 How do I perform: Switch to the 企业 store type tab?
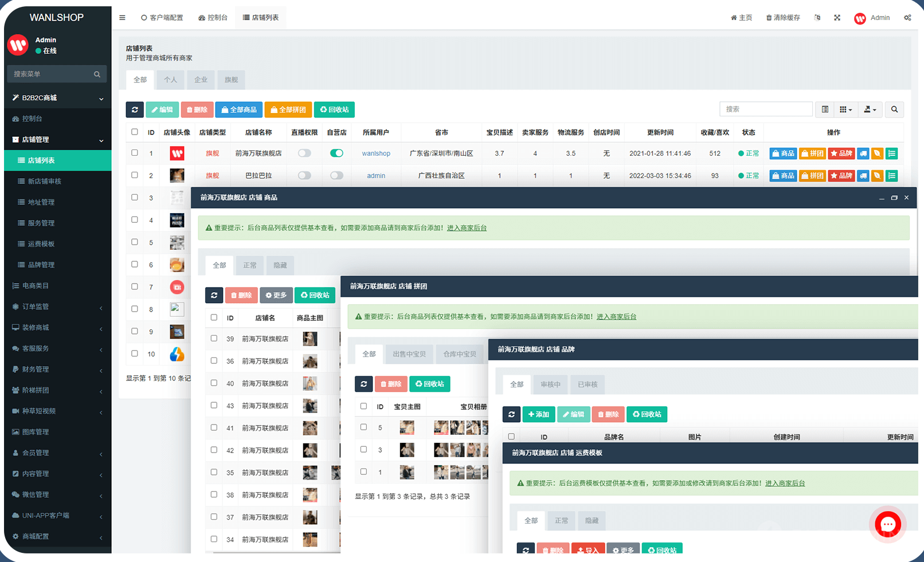[x=201, y=80]
